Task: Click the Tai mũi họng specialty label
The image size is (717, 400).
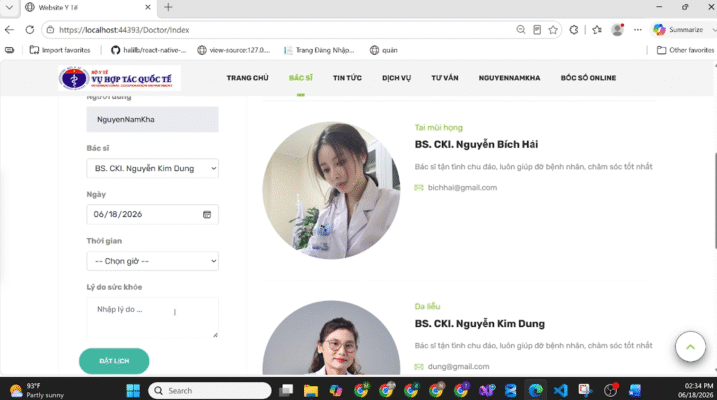Action: [x=439, y=128]
